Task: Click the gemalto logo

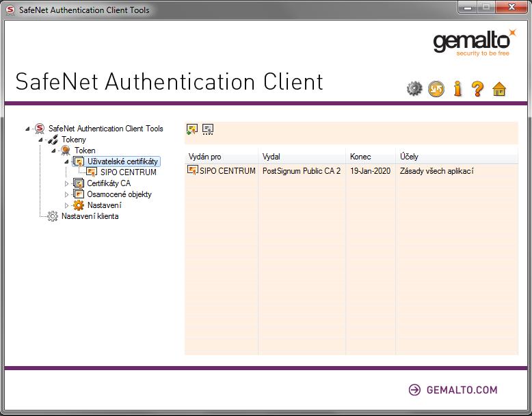Action: [475, 43]
